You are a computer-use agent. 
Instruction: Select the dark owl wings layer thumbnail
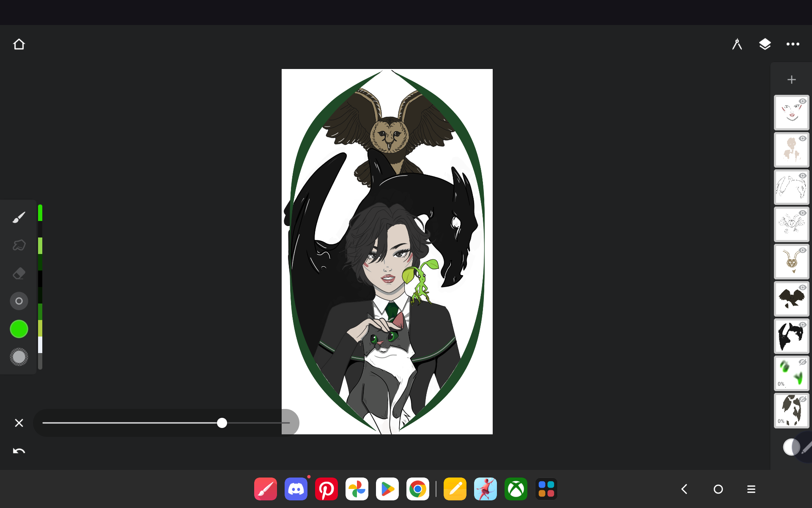tap(791, 299)
